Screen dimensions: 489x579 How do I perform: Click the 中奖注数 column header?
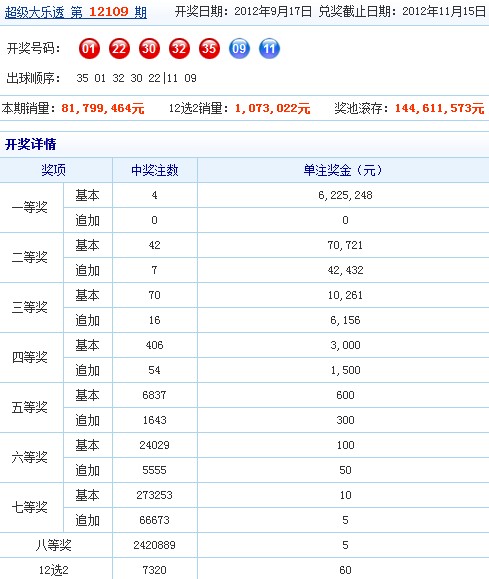click(x=155, y=170)
